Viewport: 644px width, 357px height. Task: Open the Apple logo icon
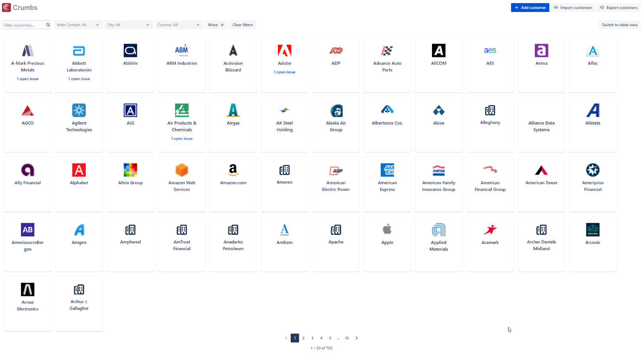click(x=387, y=230)
